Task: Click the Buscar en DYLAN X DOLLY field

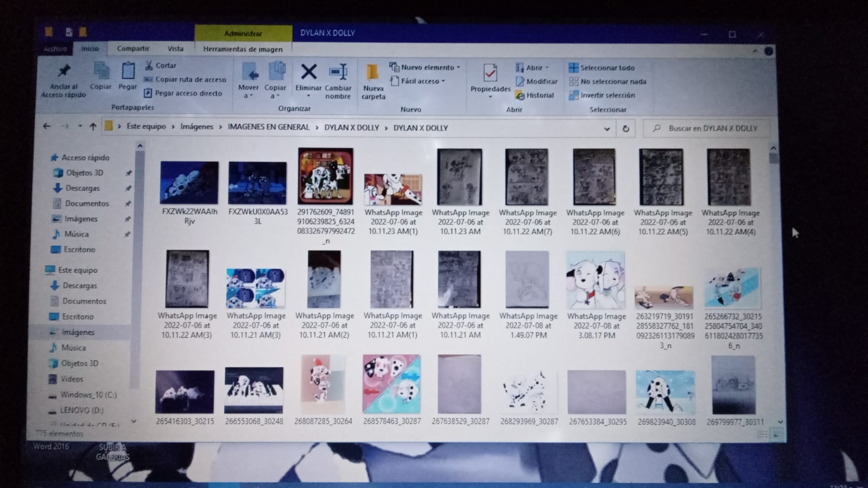Action: click(706, 129)
